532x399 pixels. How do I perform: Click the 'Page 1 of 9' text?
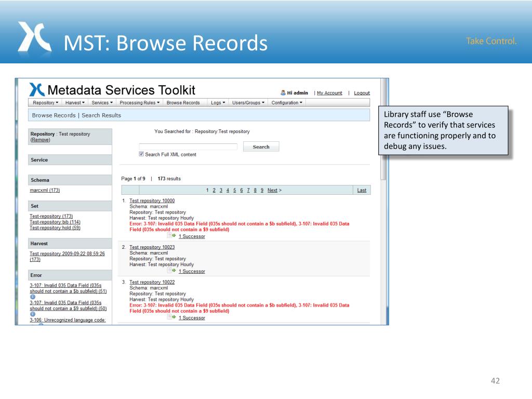point(134,179)
